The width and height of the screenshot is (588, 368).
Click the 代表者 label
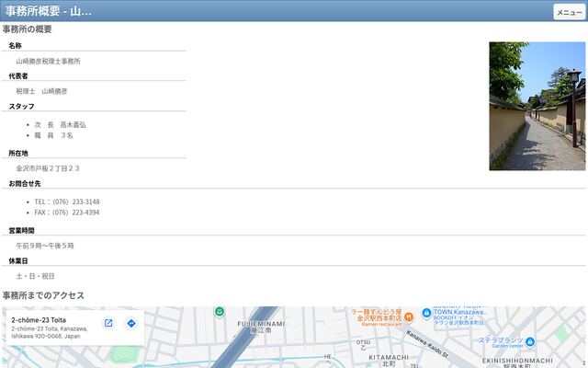[18, 75]
